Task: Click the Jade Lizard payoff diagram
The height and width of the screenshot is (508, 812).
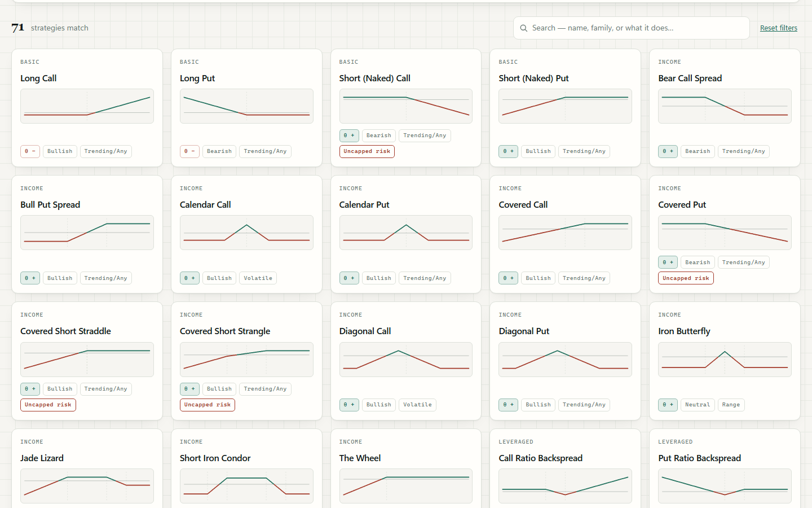Action: tap(87, 486)
